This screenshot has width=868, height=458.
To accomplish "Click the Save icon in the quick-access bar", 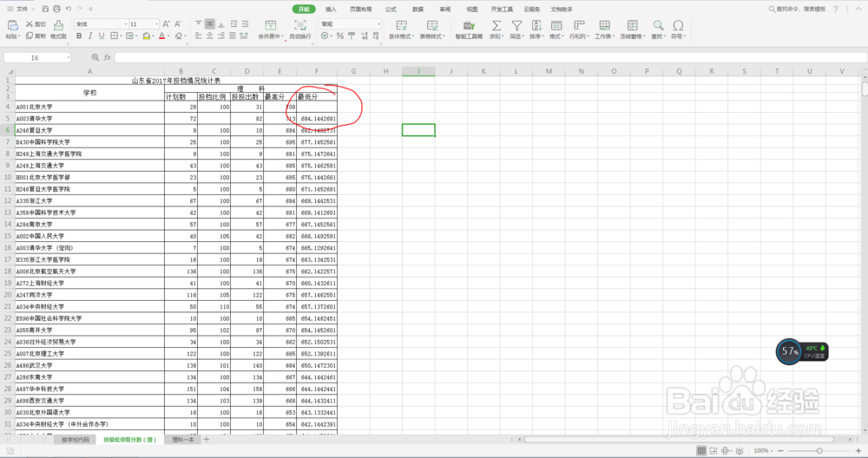I will (45, 9).
